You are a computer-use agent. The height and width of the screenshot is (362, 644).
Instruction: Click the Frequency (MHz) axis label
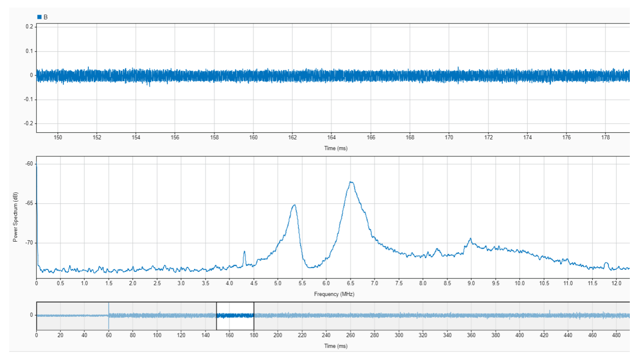[334, 294]
